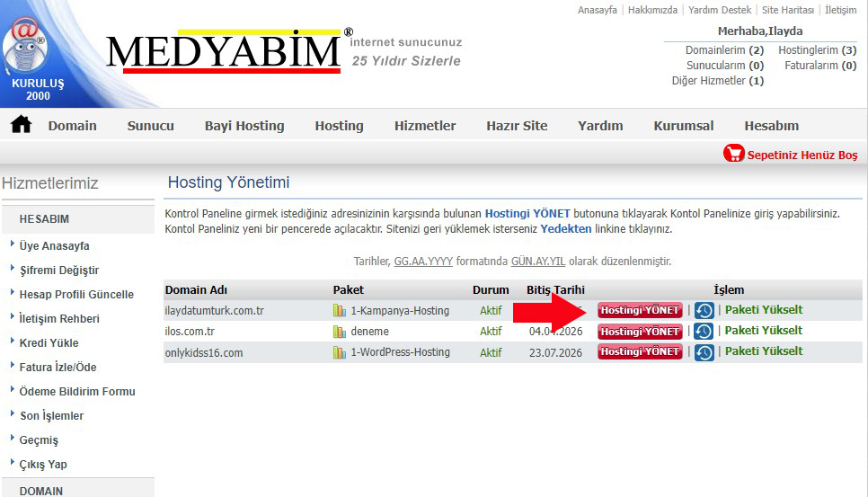The width and height of the screenshot is (868, 497).
Task: Open Hesap Profili Güncelle in sidebar
Action: tap(76, 295)
